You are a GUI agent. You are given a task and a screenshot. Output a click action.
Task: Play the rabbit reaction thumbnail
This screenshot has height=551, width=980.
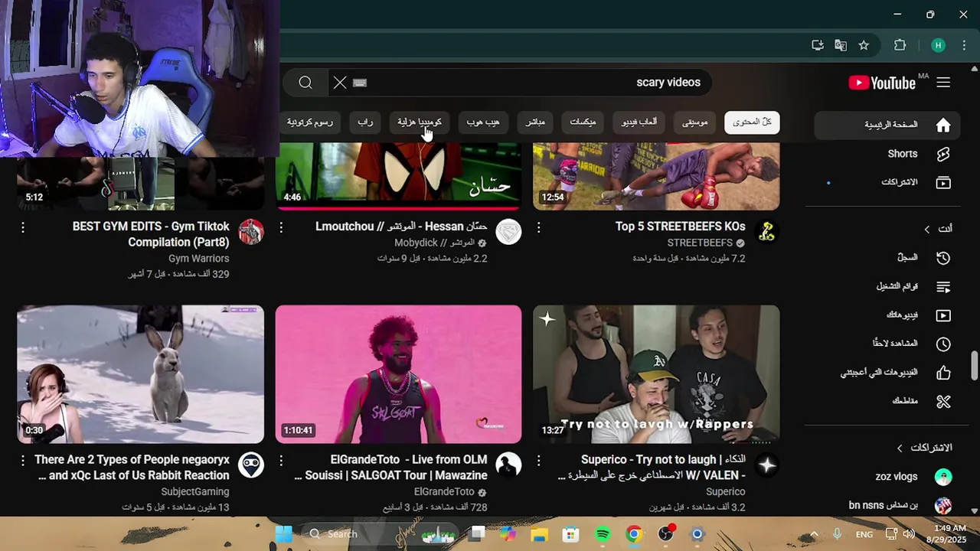pos(141,374)
